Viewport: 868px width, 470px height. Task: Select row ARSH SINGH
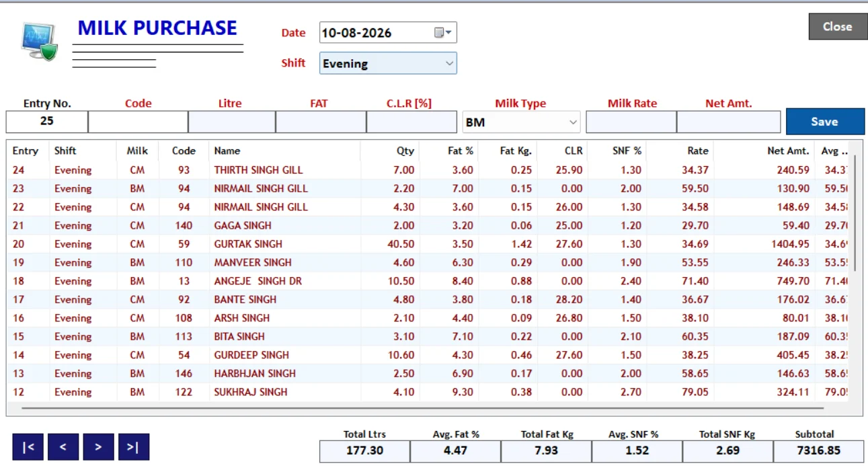coord(427,318)
